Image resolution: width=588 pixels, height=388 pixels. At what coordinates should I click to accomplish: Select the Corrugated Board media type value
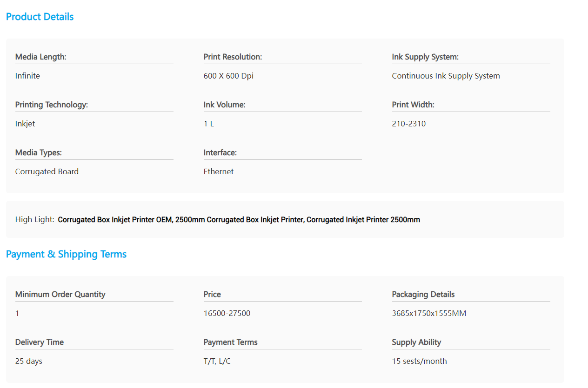(x=47, y=171)
